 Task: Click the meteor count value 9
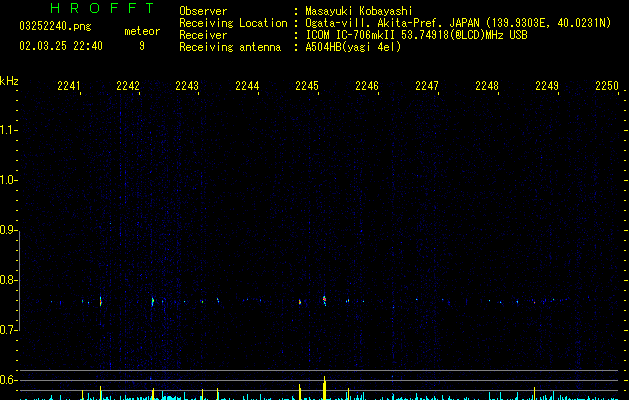(x=142, y=46)
